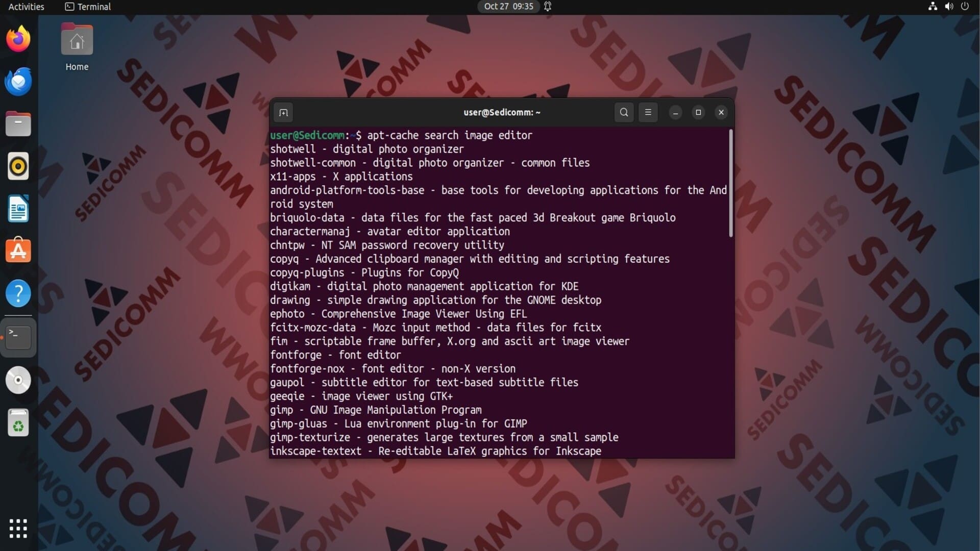Open the Activities overview
Screen dimensions: 980x551
[x=27, y=7]
